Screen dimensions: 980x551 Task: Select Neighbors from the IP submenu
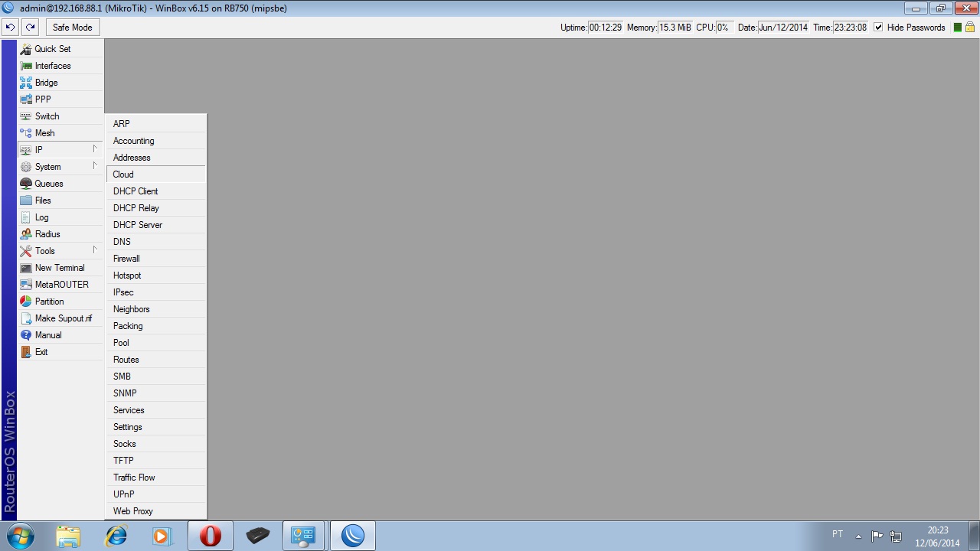click(x=156, y=309)
